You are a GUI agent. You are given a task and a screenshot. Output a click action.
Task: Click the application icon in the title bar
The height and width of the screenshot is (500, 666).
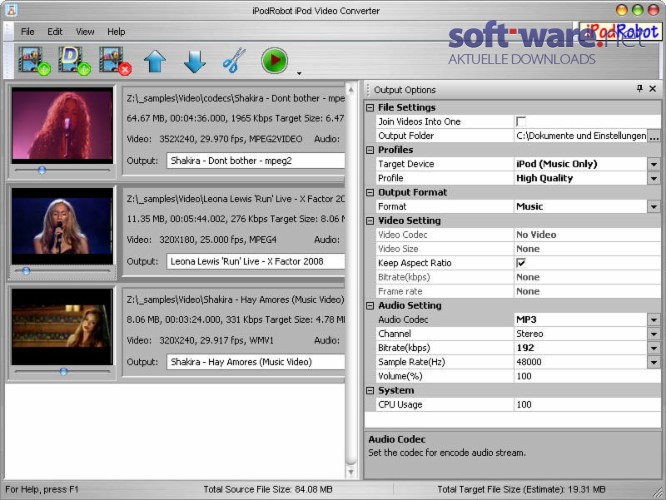(11, 10)
